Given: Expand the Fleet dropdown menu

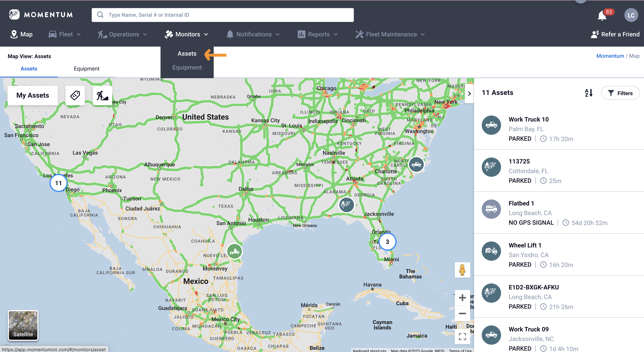Looking at the screenshot, I should click(x=65, y=34).
